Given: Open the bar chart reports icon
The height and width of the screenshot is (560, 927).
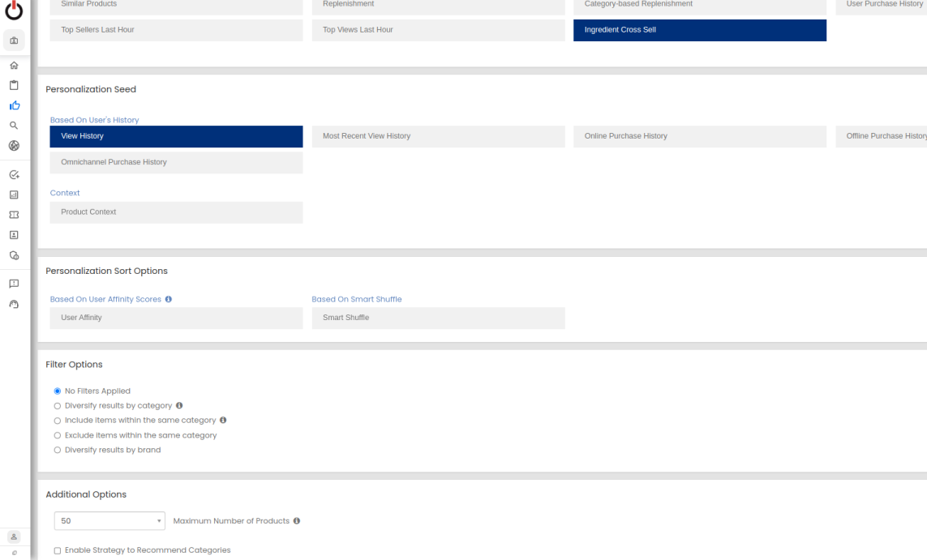Looking at the screenshot, I should 14,195.
